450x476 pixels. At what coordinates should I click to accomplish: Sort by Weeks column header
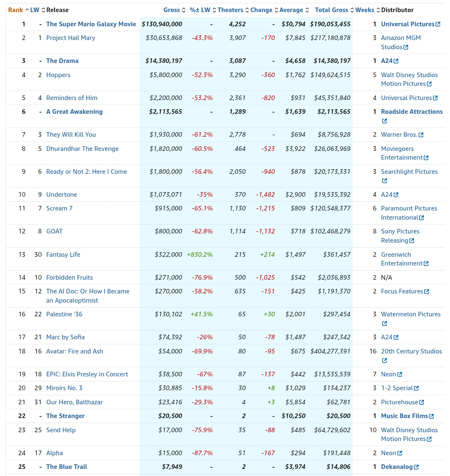[365, 10]
